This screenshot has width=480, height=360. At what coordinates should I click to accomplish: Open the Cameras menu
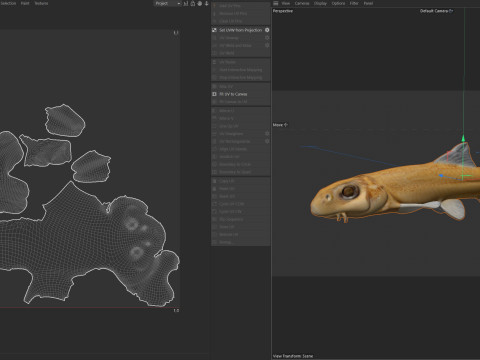point(302,3)
